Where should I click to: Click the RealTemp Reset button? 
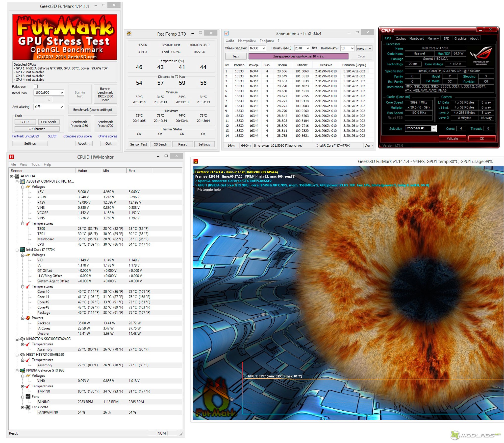point(182,144)
